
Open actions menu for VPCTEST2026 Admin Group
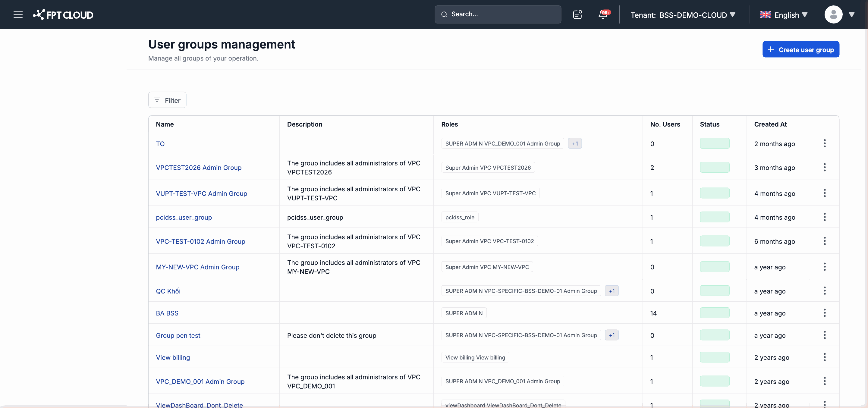click(825, 168)
